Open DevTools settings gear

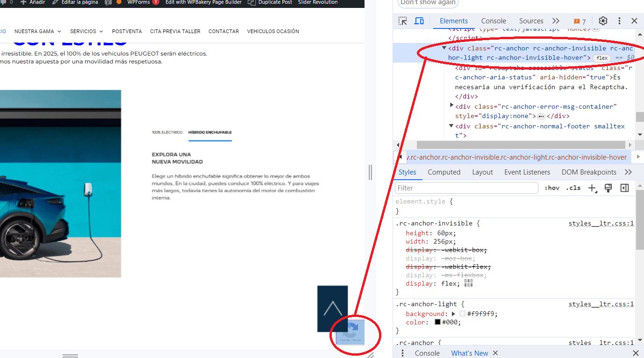pyautogui.click(x=603, y=21)
